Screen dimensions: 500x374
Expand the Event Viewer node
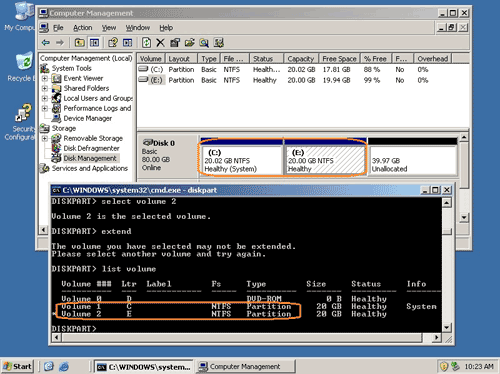coord(45,78)
